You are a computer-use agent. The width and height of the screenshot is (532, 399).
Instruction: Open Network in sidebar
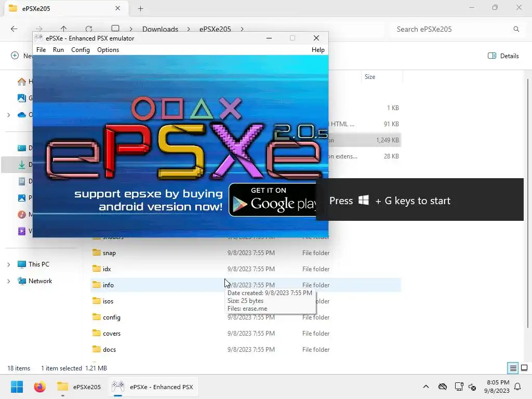point(40,281)
